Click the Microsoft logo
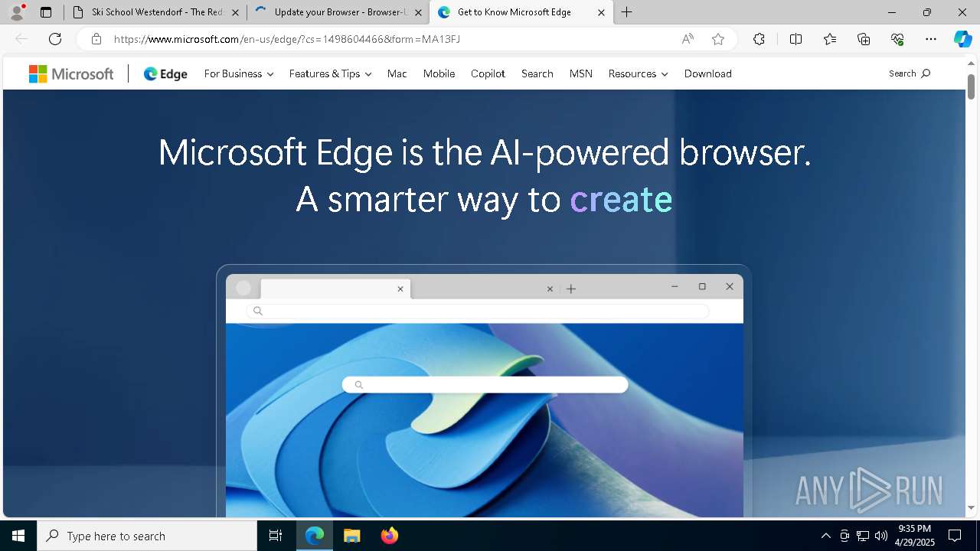980x551 pixels. [x=71, y=73]
